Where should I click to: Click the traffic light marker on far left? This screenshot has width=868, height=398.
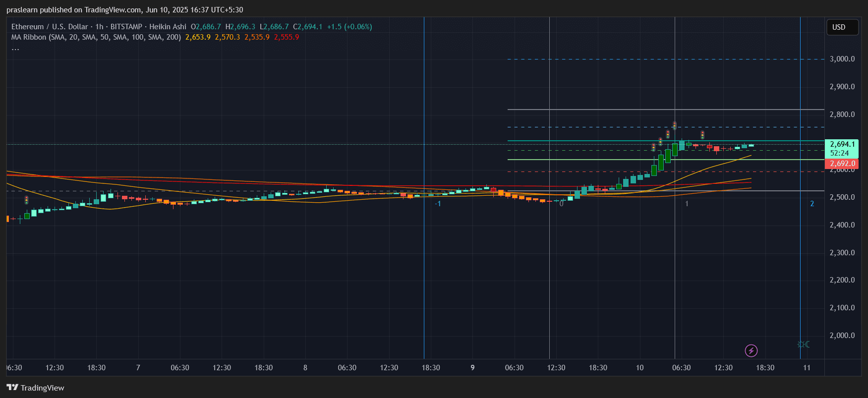[26, 200]
